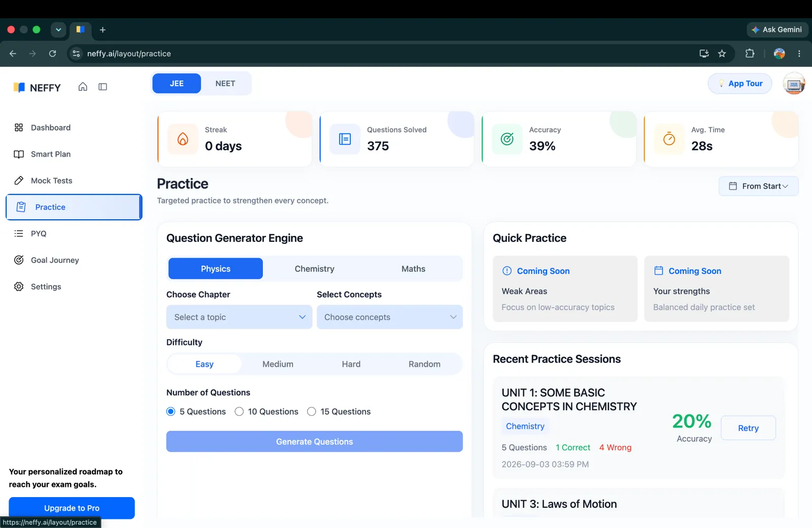This screenshot has height=528, width=812.
Task: Click the site info icon beside URL
Action: point(76,53)
